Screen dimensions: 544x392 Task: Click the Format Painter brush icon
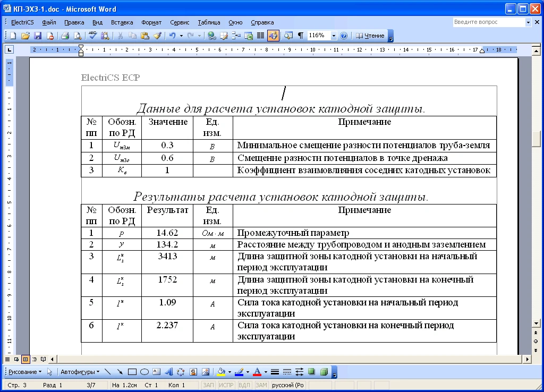(x=157, y=36)
